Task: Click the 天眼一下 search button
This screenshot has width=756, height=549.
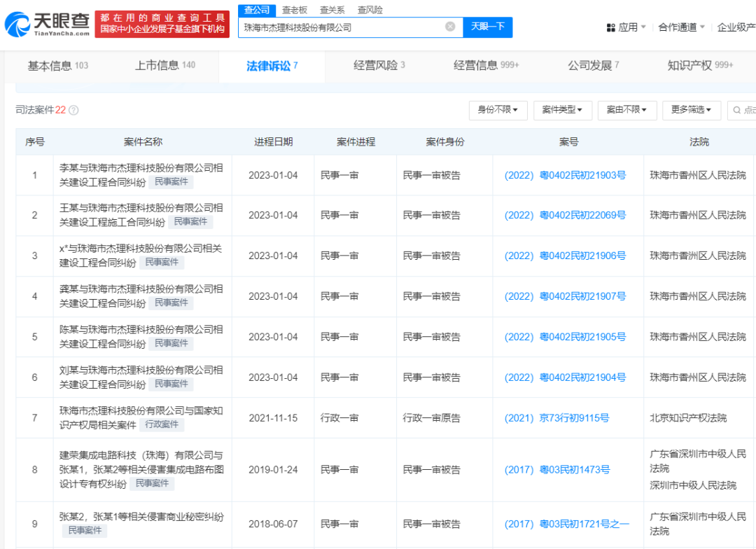Action: pos(488,26)
